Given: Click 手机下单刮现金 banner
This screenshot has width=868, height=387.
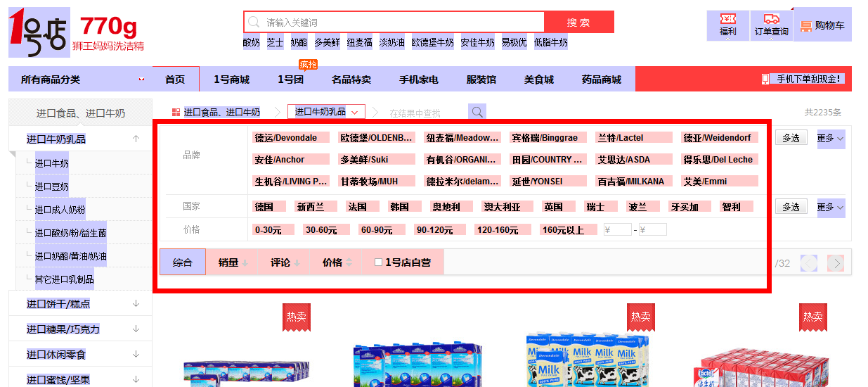Looking at the screenshot, I should point(808,79).
